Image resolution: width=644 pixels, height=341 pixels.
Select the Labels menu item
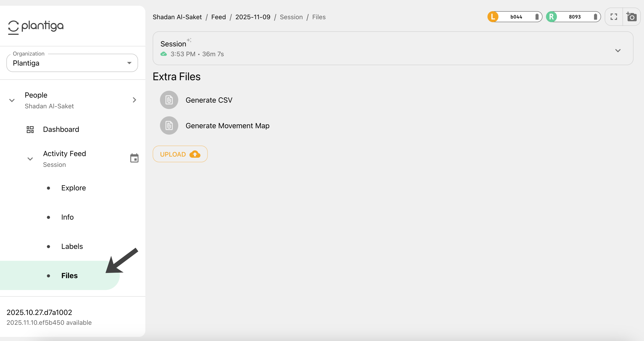72,246
